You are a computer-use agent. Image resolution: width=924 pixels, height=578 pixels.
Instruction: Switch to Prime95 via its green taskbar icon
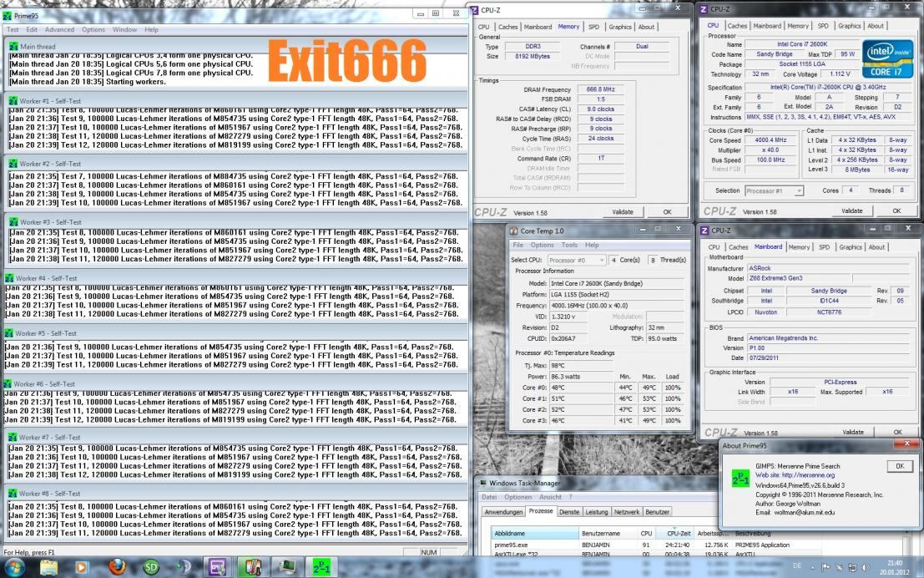point(321,567)
